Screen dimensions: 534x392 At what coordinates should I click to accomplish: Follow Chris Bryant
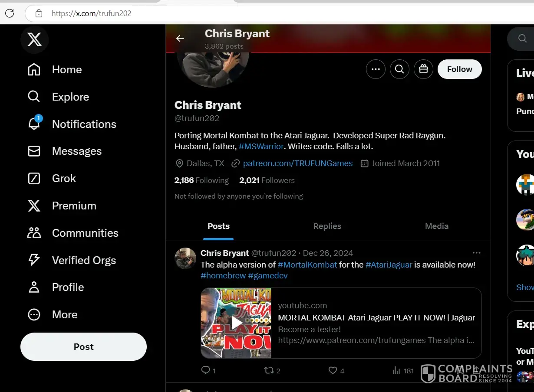460,69
